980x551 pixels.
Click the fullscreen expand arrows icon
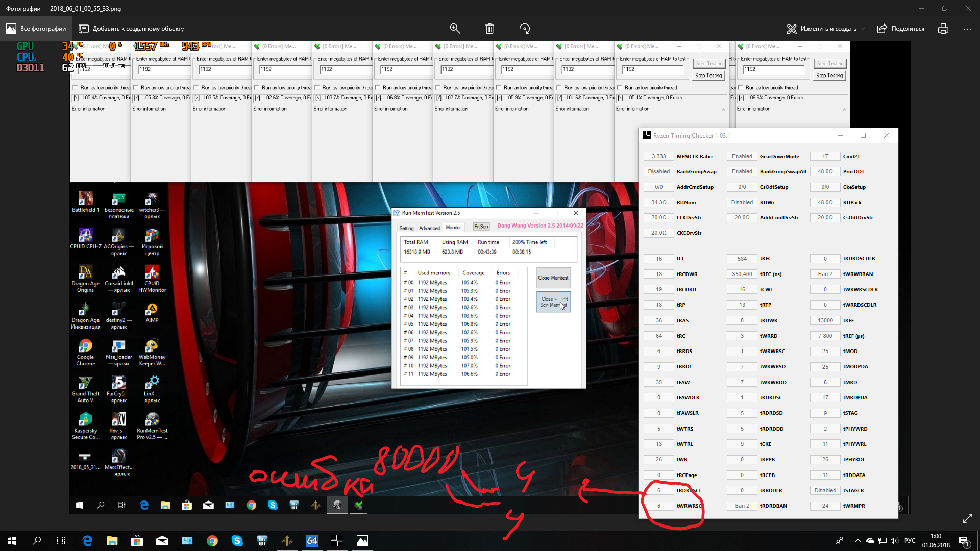tap(967, 518)
